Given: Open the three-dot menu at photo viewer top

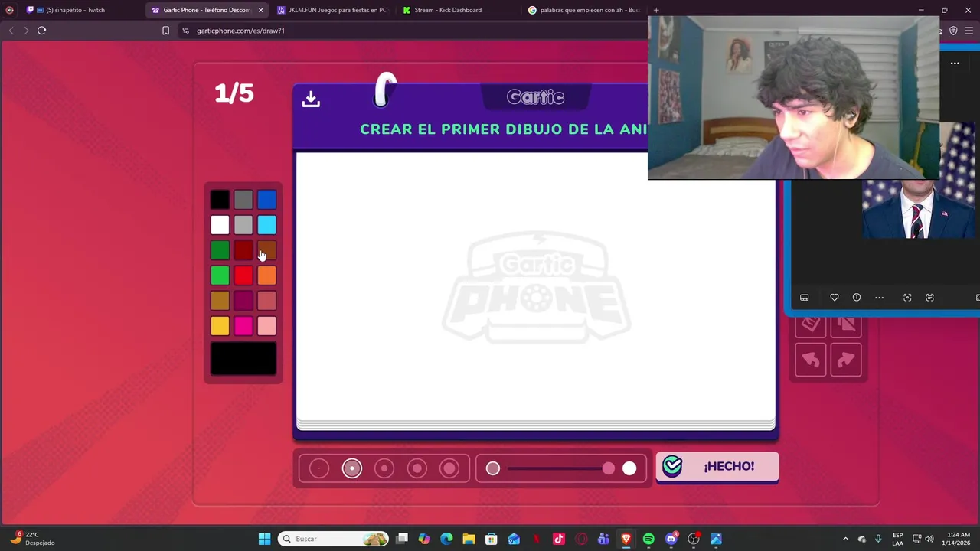Looking at the screenshot, I should [x=955, y=63].
